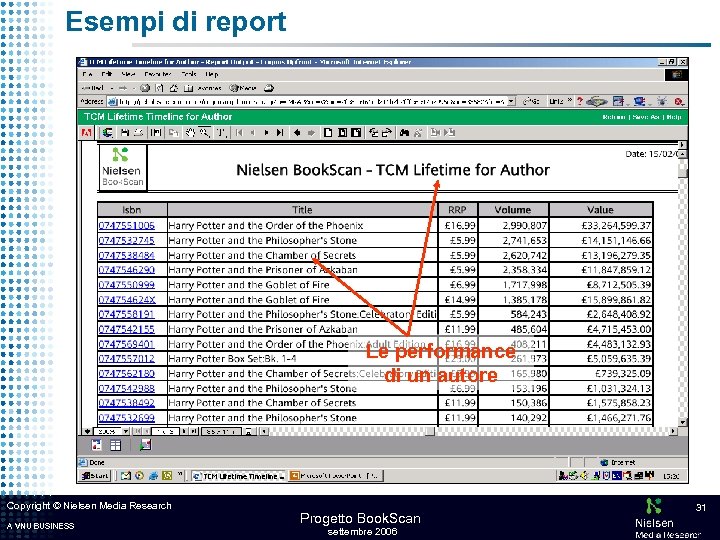
Task: Open ISBN link 0747551006
Action: click(126, 225)
